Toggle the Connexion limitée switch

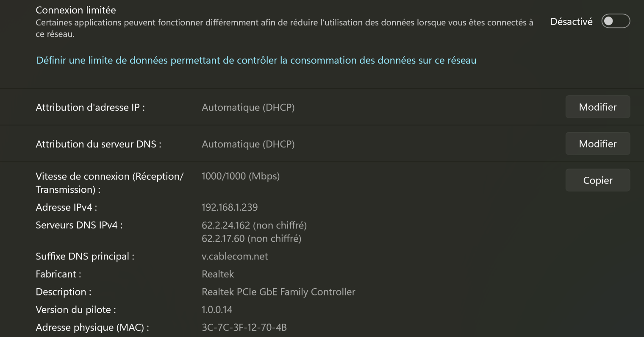616,21
